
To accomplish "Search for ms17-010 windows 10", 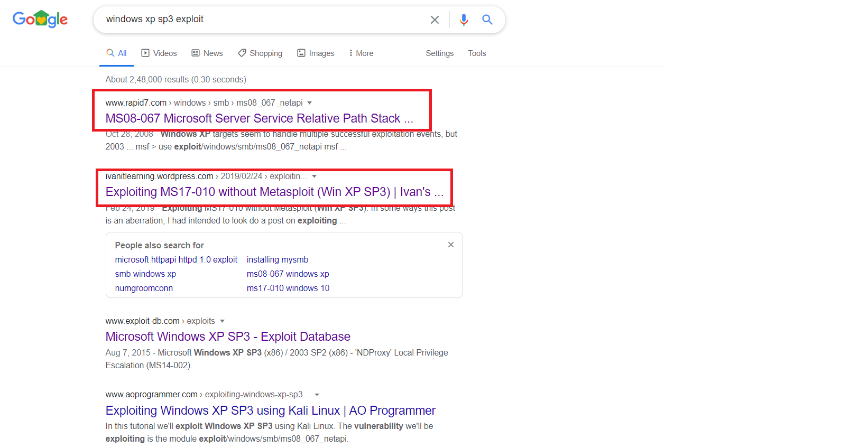I will (288, 288).
